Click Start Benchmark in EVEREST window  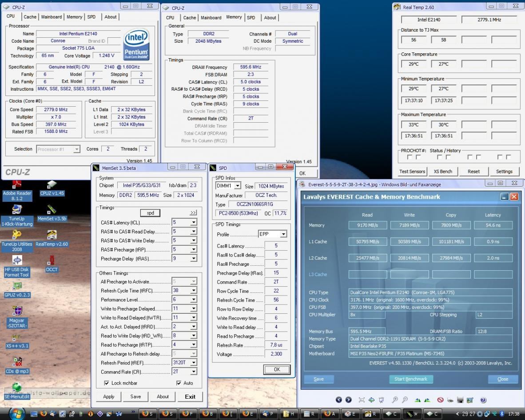coord(411,379)
